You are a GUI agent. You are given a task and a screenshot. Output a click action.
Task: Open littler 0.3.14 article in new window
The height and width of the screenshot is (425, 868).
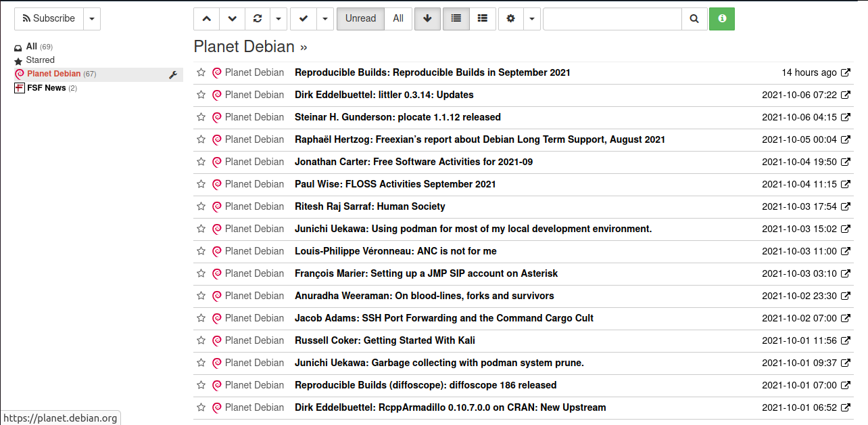click(x=845, y=95)
